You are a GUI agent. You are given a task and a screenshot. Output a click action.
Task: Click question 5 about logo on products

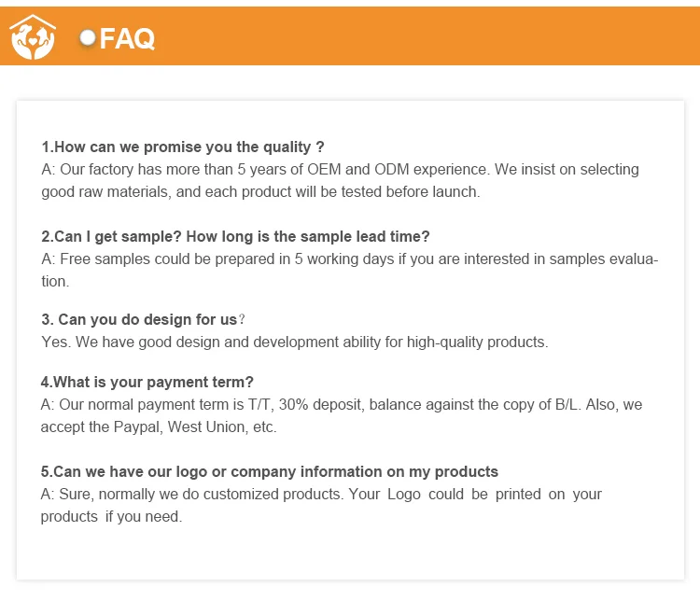pyautogui.click(x=270, y=471)
